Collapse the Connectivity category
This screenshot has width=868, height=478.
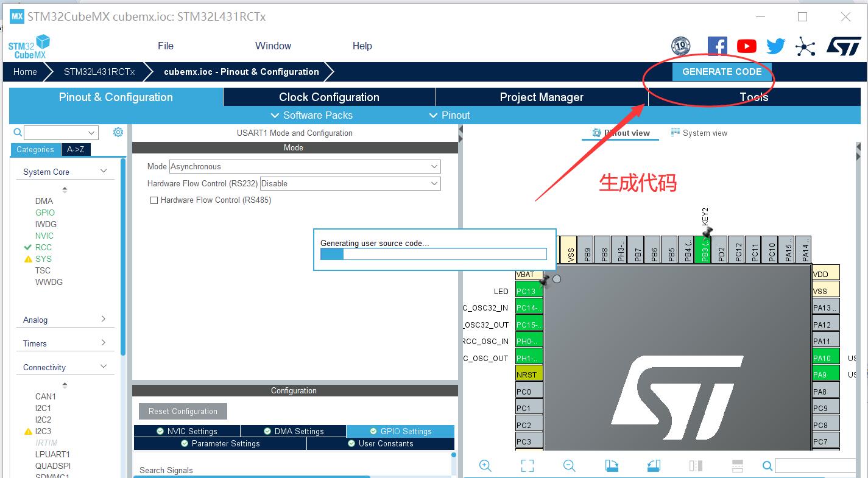[x=65, y=367]
